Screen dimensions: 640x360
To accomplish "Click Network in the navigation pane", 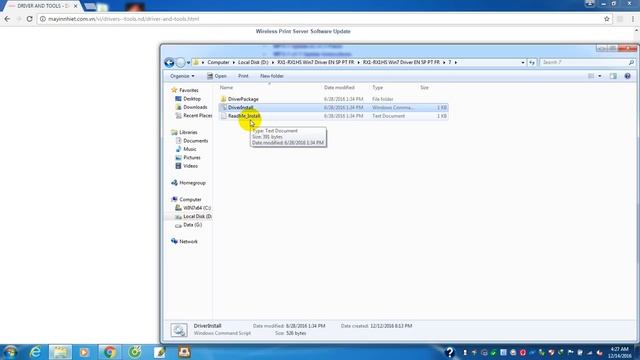I will point(188,242).
